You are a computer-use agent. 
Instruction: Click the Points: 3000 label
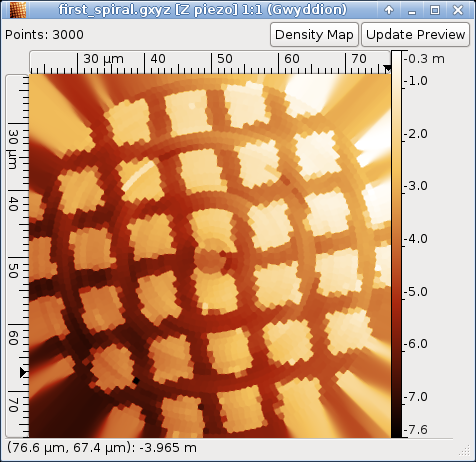[44, 35]
